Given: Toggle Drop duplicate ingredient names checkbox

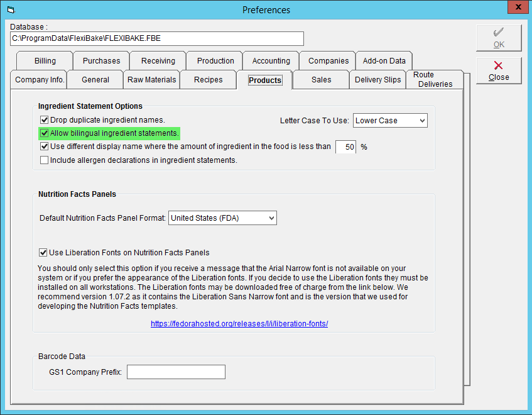Looking at the screenshot, I should click(44, 120).
